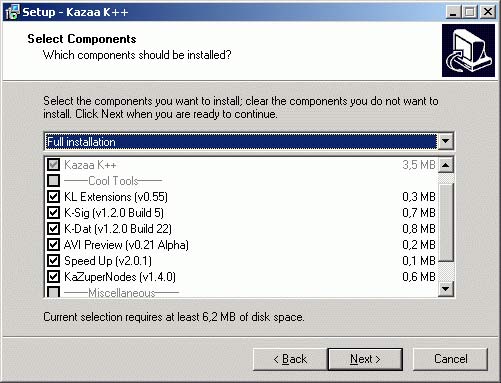This screenshot has width=501, height=383.
Task: Uncheck the KL Extensions (v0.55) checkbox
Action: 53,197
